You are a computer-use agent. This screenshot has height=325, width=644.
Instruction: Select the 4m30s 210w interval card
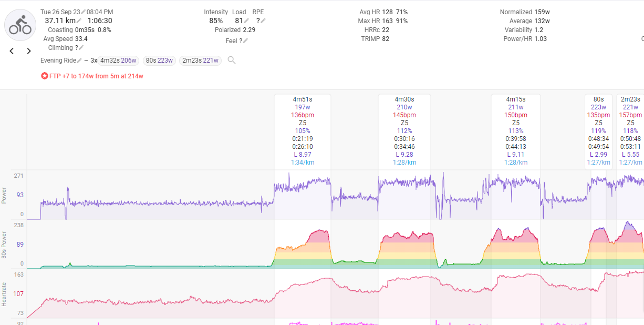pos(404,131)
